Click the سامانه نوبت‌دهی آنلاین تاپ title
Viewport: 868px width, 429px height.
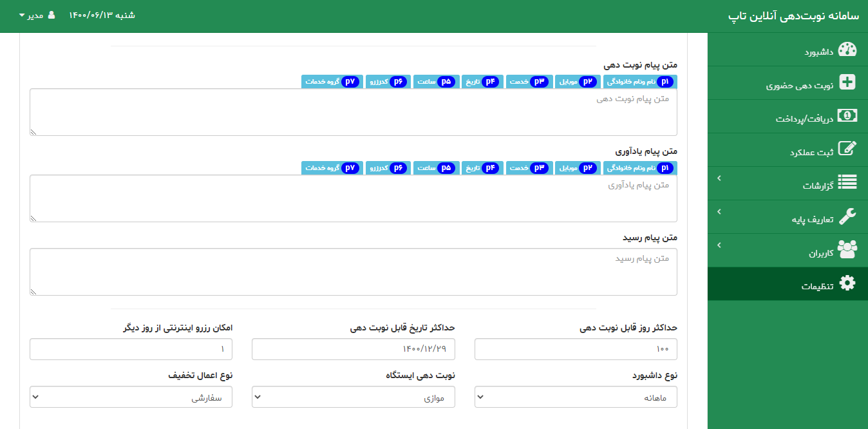click(793, 16)
